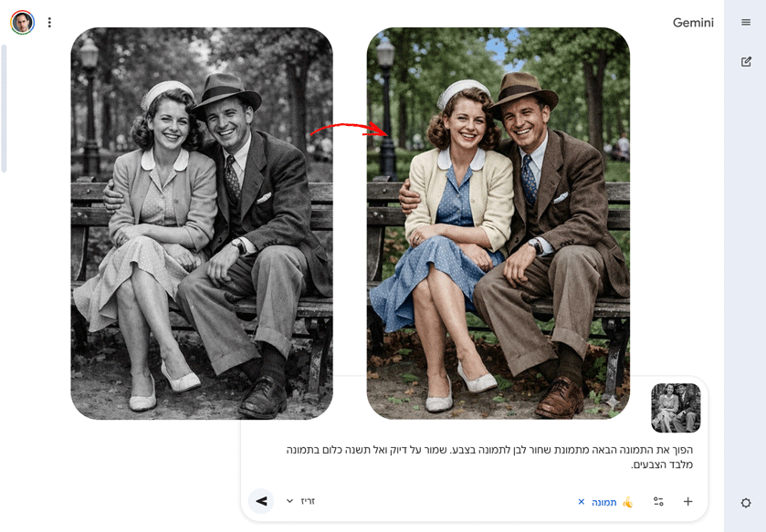Expand the זריז model selector dropdown
This screenshot has height=532, width=766.
(x=301, y=501)
